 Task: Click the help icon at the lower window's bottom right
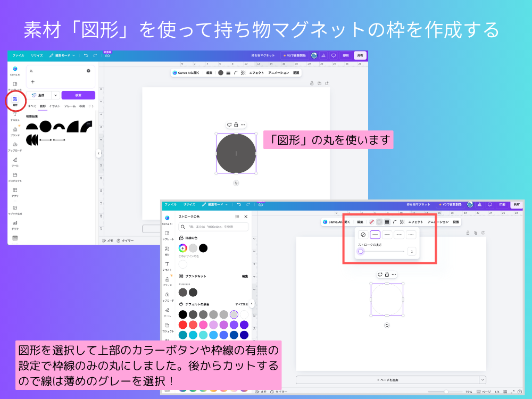pos(520,392)
